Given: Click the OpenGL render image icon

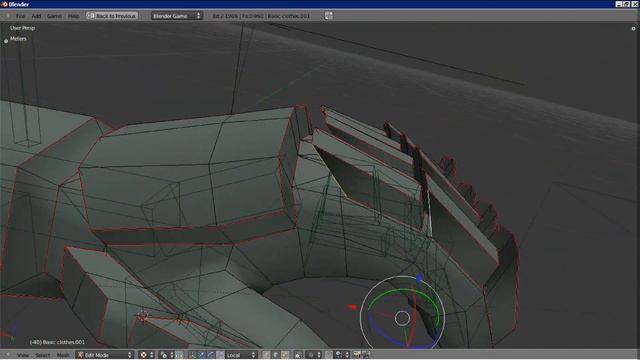Looking at the screenshot, I should pos(357,355).
